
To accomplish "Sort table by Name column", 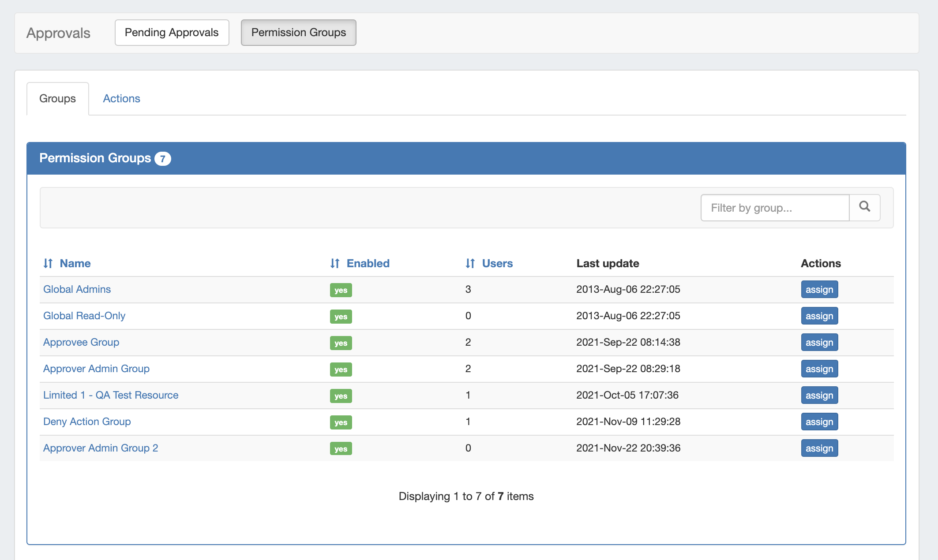I will 75,263.
